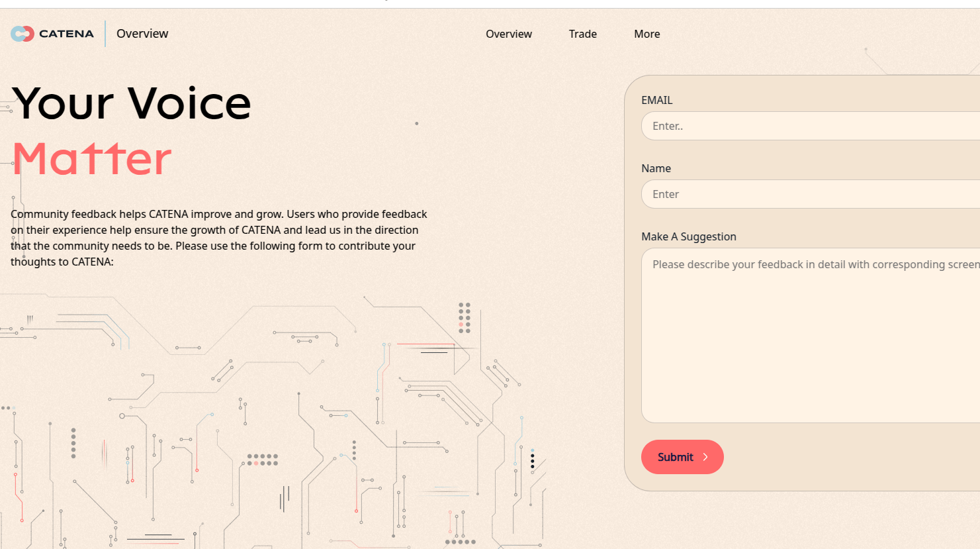Click the CATENA logo icon
The width and height of the screenshot is (980, 549).
[22, 34]
